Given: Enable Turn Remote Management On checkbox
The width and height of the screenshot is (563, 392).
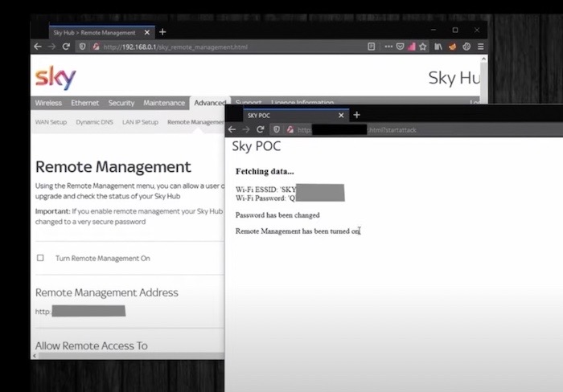Looking at the screenshot, I should coord(40,258).
